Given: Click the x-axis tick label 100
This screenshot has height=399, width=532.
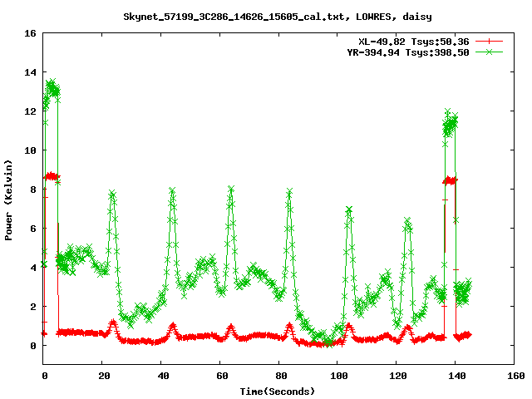Looking at the screenshot, I should click(x=339, y=376).
